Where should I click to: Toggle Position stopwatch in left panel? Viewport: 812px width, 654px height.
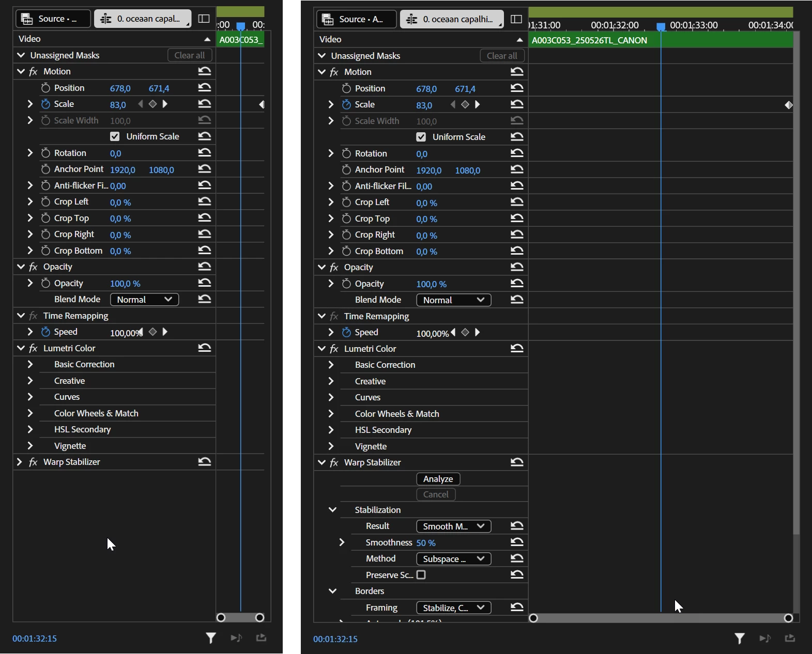[45, 88]
